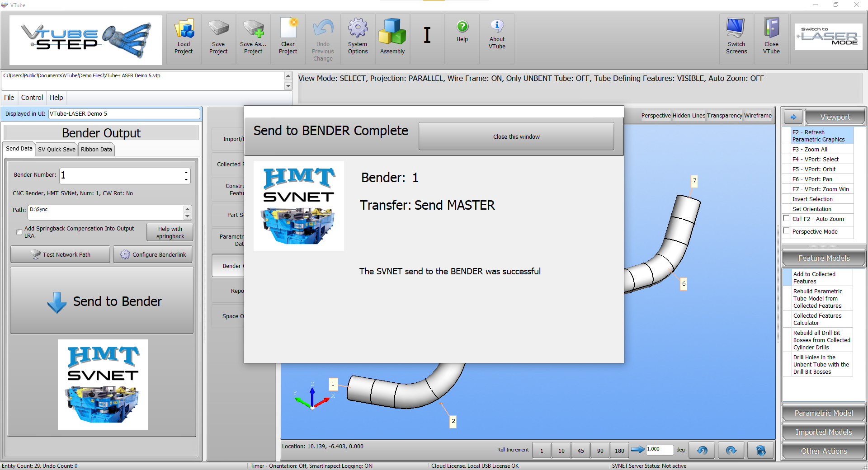Click Configure Benderlink button
Screen dimensions: 868x470
tap(153, 254)
